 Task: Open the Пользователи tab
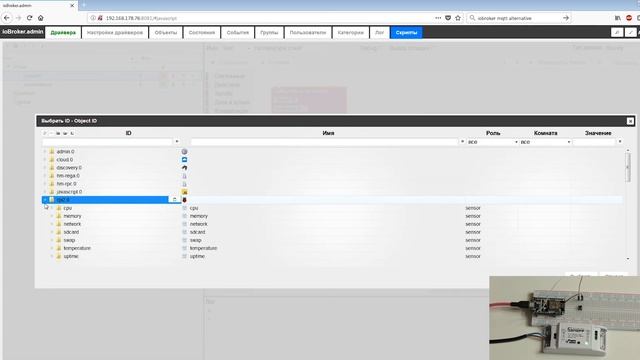point(308,33)
